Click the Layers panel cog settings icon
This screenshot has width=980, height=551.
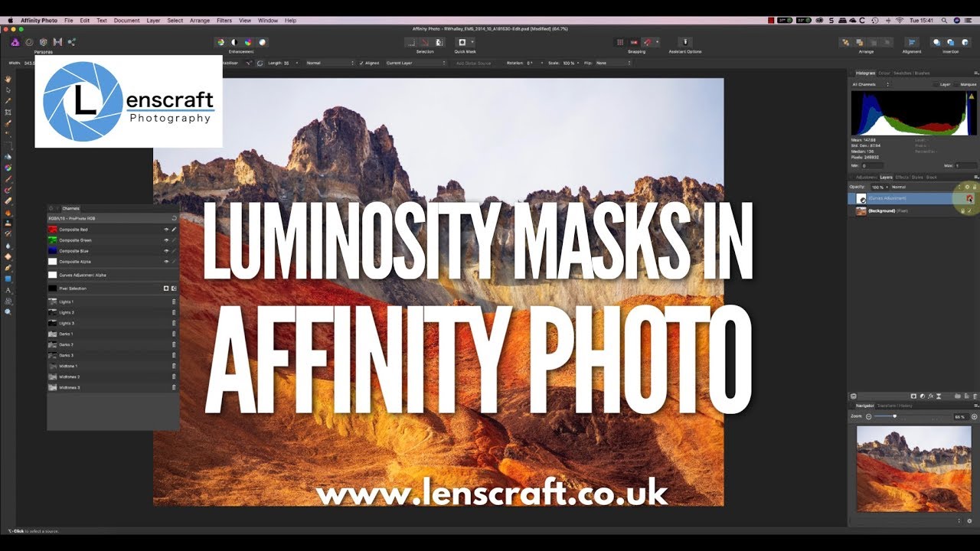pos(967,187)
